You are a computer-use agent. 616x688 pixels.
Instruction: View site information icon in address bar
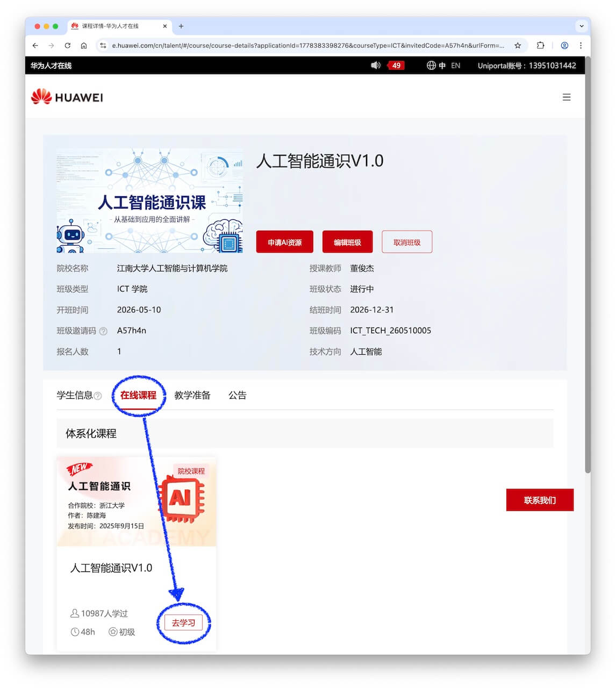pyautogui.click(x=103, y=46)
